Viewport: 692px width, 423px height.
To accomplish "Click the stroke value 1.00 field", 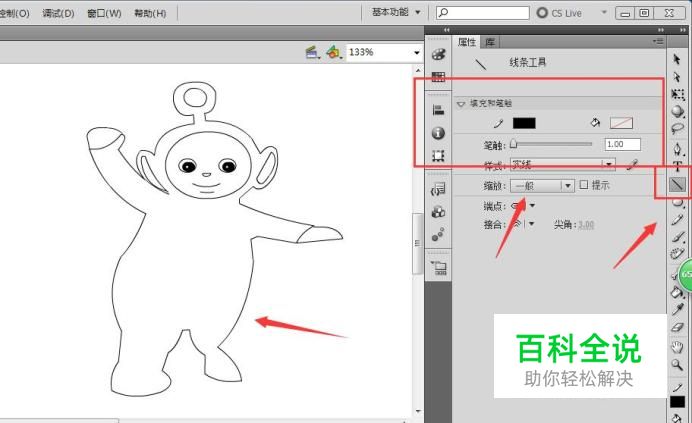I will click(x=622, y=144).
